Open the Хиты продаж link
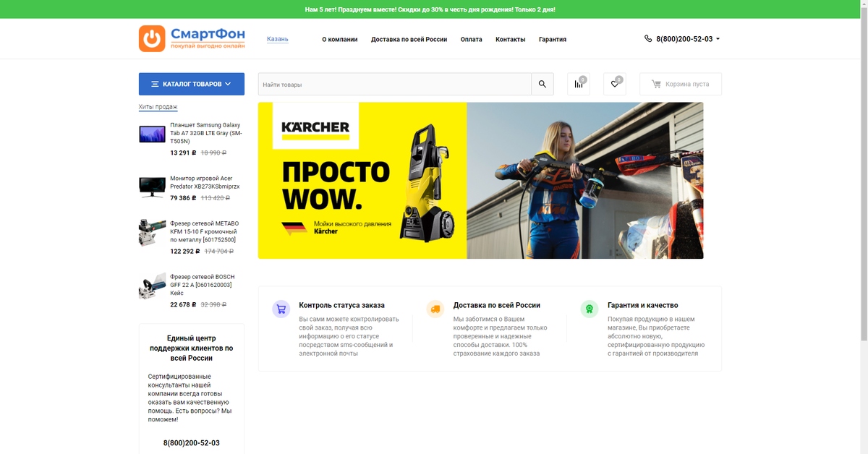868x454 pixels. tap(158, 107)
